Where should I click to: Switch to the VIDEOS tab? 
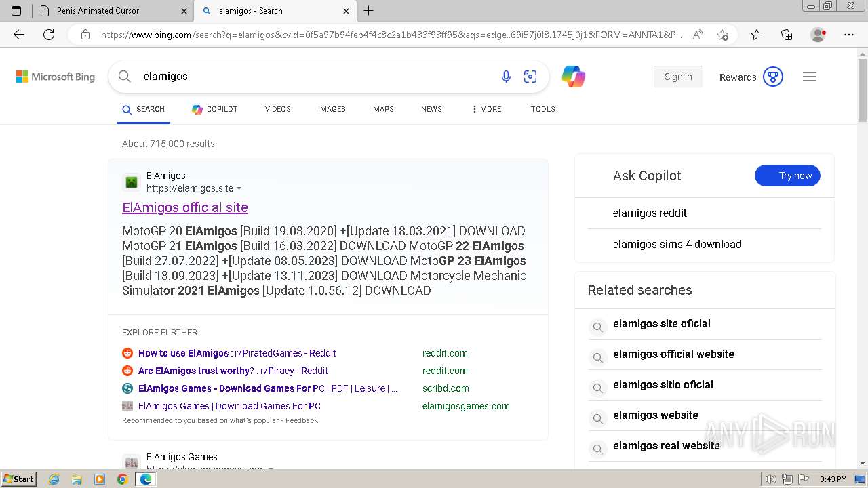pyautogui.click(x=278, y=109)
